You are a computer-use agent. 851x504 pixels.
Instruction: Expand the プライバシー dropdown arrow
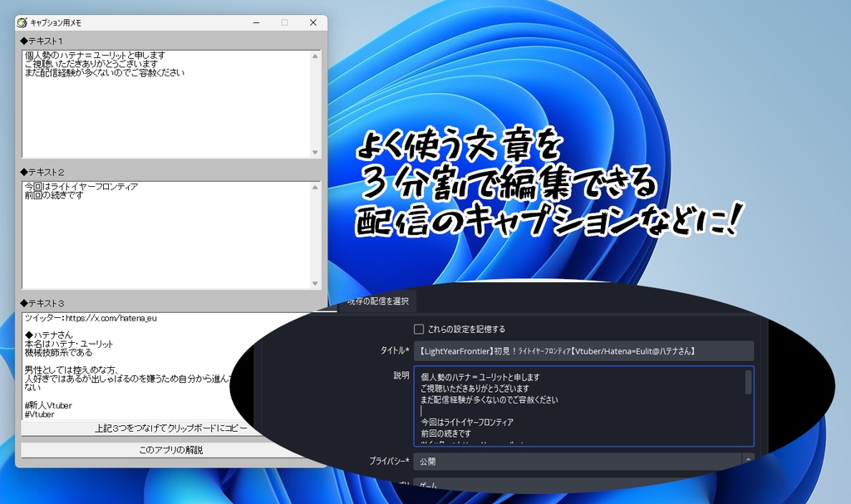pyautogui.click(x=748, y=460)
